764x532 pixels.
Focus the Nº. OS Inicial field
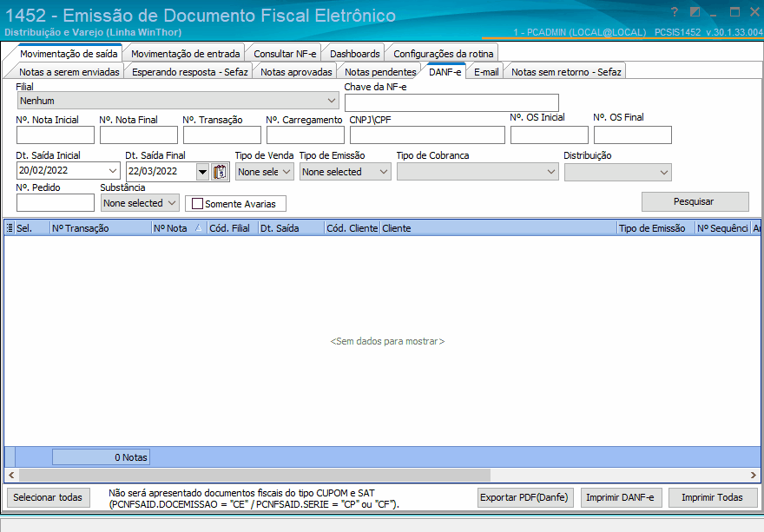(550, 135)
